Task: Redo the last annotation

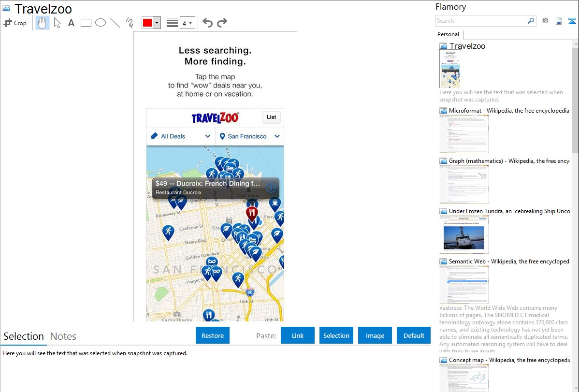Action: [x=222, y=23]
